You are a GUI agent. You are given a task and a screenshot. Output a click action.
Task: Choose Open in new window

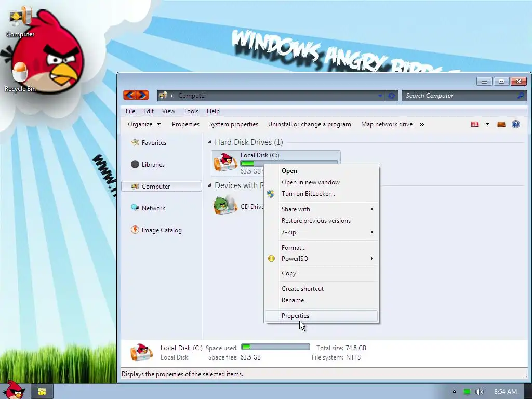pos(321,182)
